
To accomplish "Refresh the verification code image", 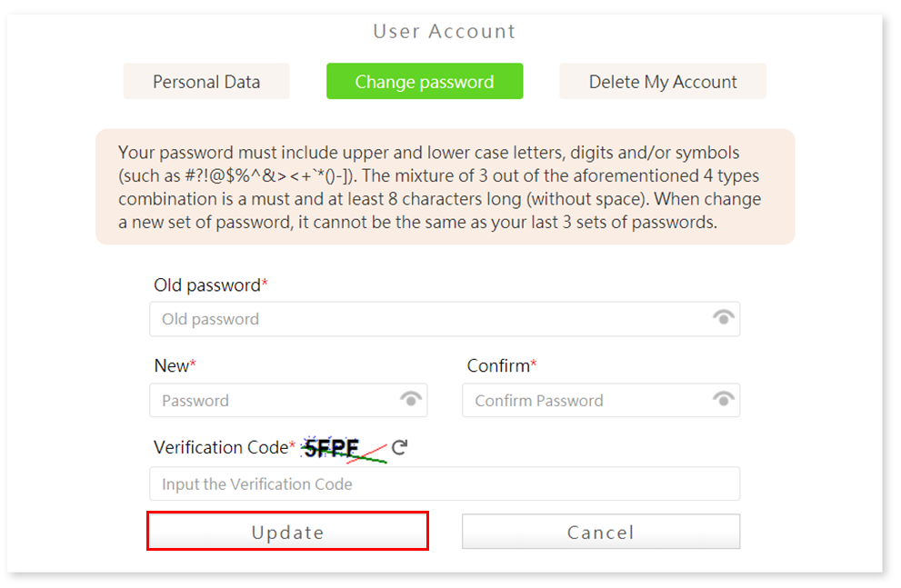I will [399, 447].
